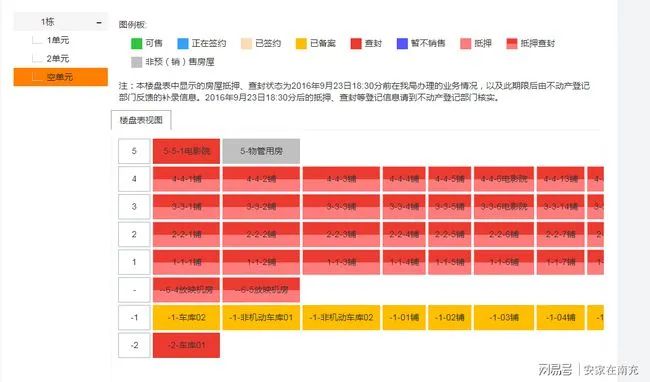Viewport: 650px width, 382px height.
Task: Select unit 3-3-6电影院 cell
Action: [504, 206]
